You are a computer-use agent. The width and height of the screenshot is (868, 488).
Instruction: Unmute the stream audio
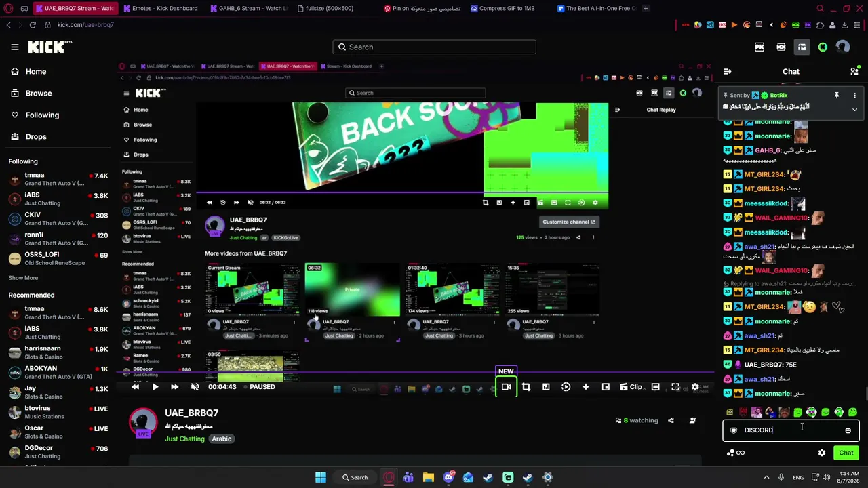coord(195,387)
